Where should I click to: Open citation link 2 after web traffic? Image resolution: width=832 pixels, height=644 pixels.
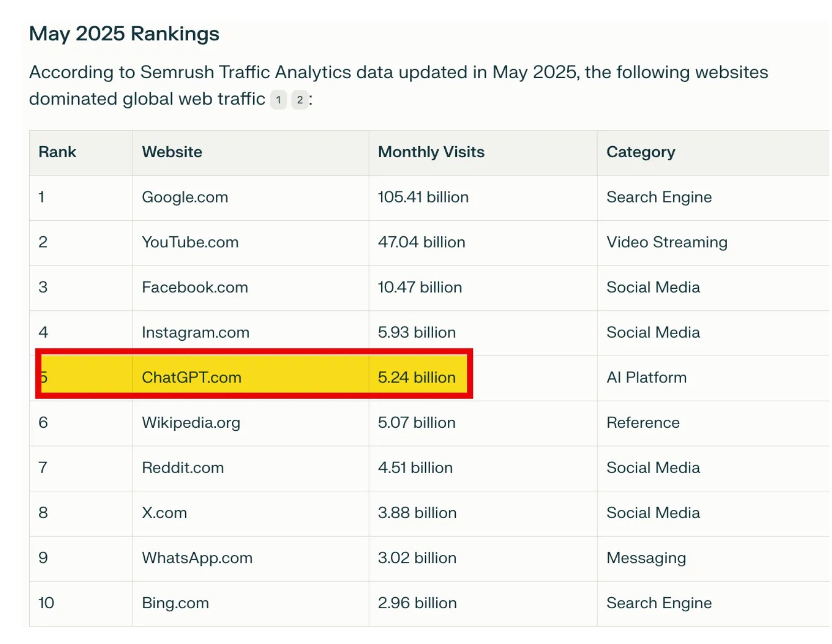tap(300, 100)
